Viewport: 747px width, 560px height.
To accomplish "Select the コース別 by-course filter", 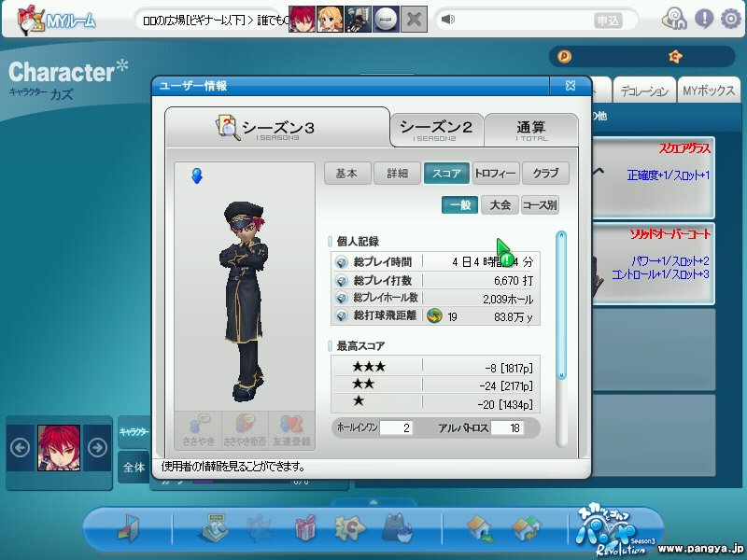I will tap(540, 205).
